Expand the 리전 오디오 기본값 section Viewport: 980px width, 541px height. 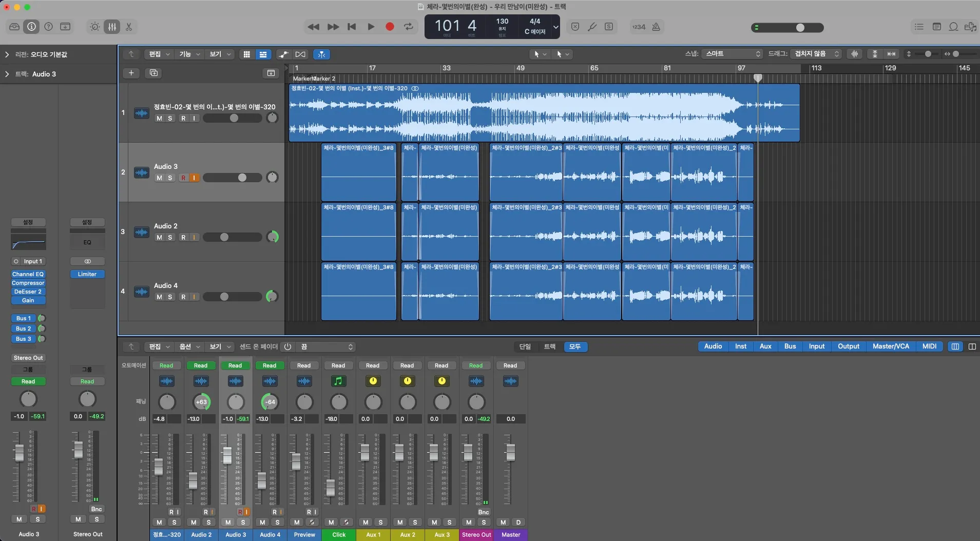click(7, 54)
